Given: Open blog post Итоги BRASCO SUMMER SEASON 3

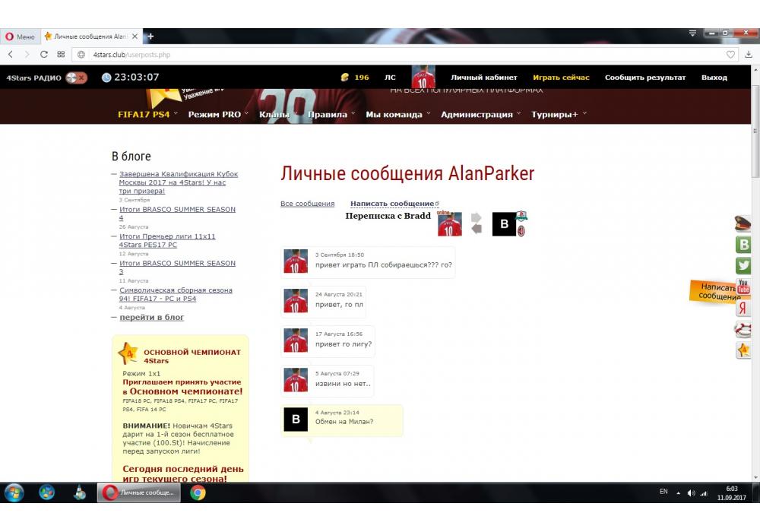Looking at the screenshot, I should (x=177, y=267).
